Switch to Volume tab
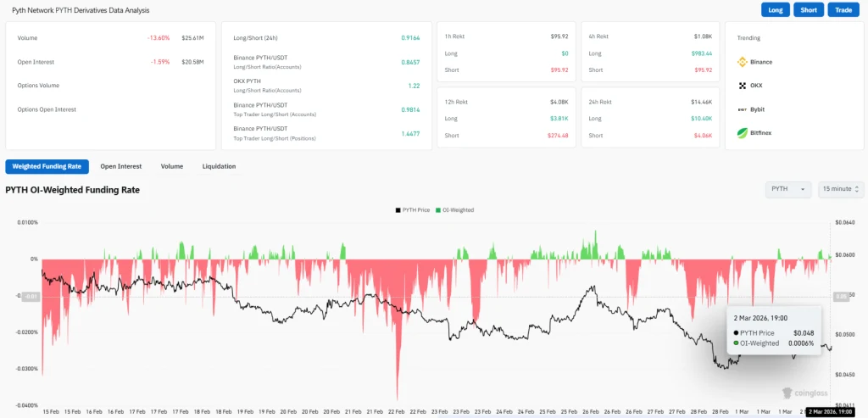 [x=172, y=166]
